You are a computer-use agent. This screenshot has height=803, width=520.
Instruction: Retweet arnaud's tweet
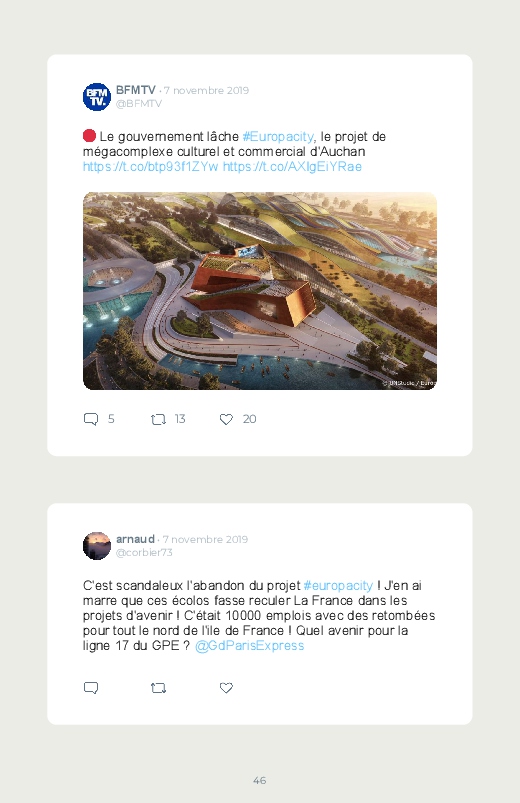point(158,688)
